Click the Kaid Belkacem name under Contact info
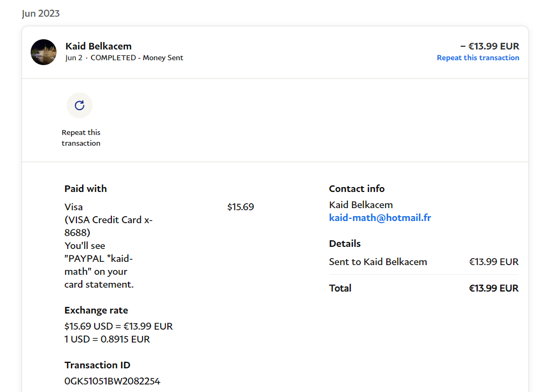The image size is (553, 392). (x=361, y=205)
